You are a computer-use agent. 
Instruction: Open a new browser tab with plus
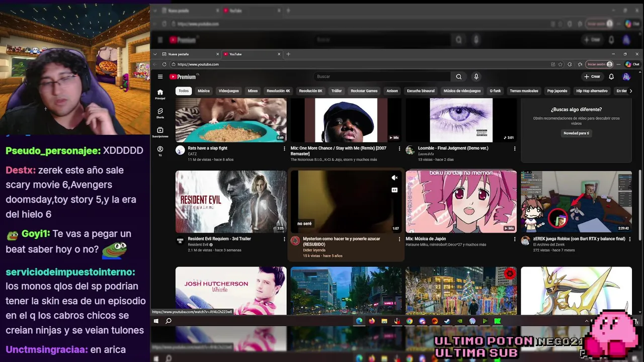click(288, 54)
